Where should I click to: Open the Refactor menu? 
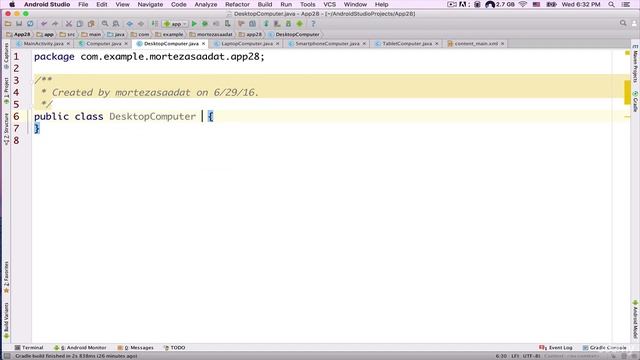(237, 4)
